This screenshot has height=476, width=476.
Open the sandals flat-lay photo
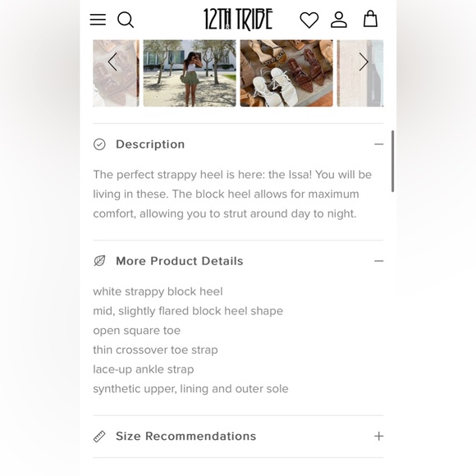pyautogui.click(x=286, y=73)
